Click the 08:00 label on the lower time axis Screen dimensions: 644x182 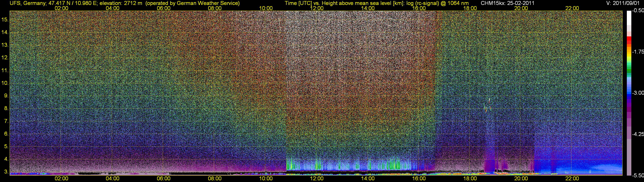click(x=215, y=179)
